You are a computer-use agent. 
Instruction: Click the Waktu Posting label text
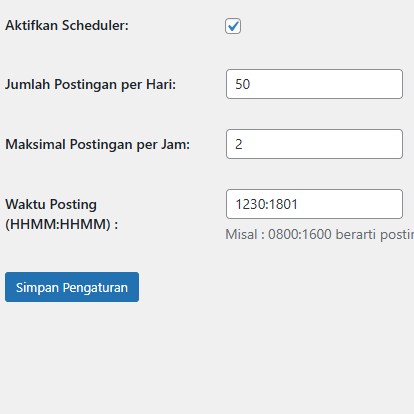(51, 204)
